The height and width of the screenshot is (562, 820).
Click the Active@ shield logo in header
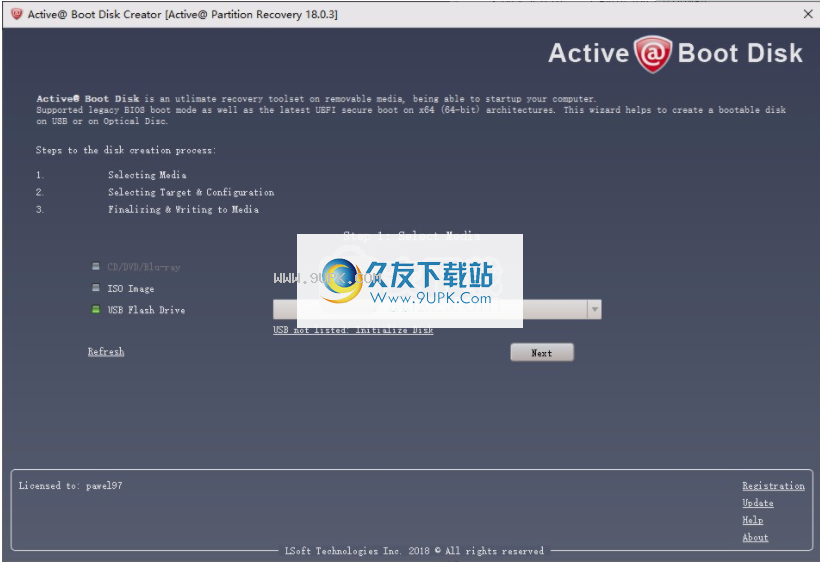pyautogui.click(x=653, y=54)
